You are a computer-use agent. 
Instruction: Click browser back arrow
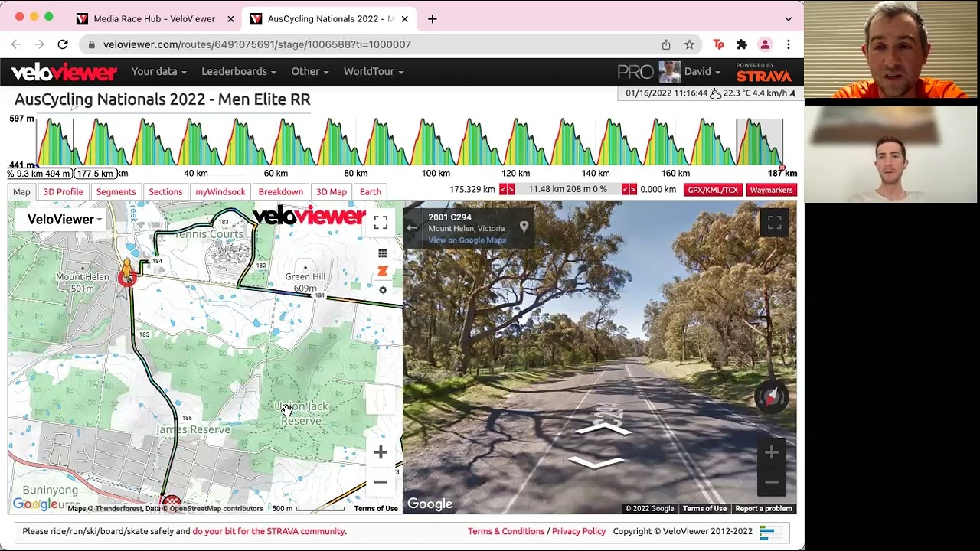16,44
